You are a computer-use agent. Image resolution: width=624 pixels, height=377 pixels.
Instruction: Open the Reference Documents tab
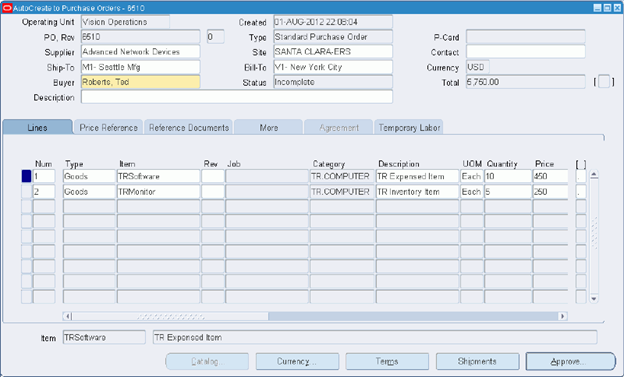189,127
